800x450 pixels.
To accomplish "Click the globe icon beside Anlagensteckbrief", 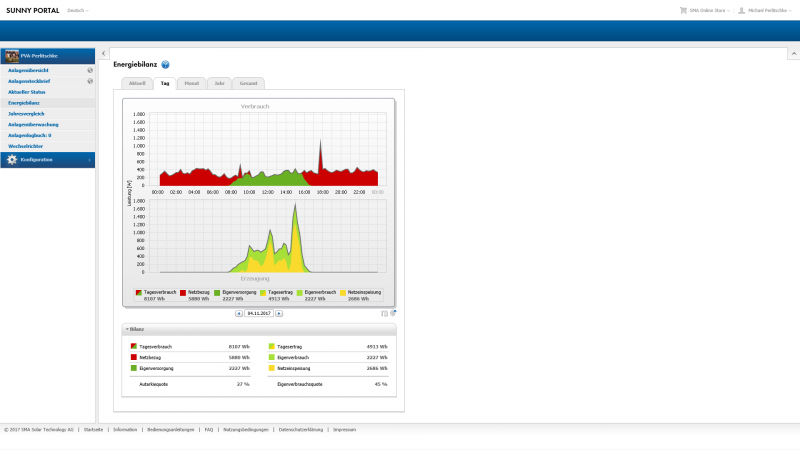I will point(90,81).
